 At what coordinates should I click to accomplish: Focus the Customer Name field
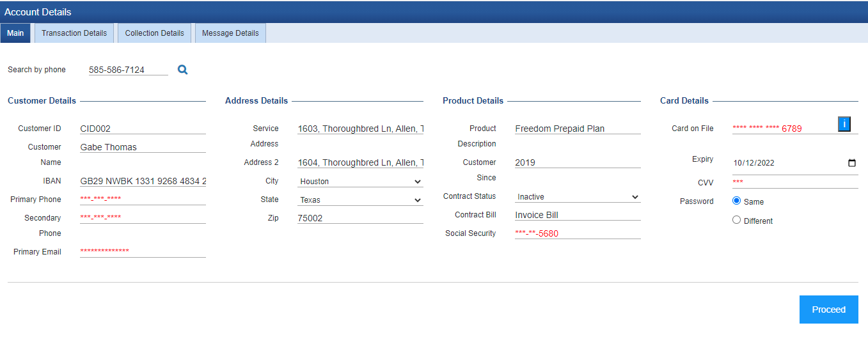pyautogui.click(x=143, y=147)
